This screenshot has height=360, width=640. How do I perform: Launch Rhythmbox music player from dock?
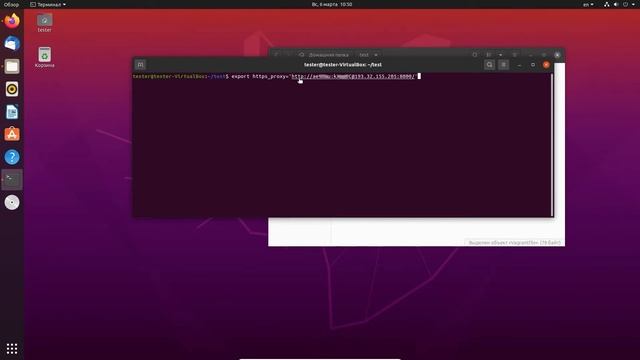click(12, 89)
